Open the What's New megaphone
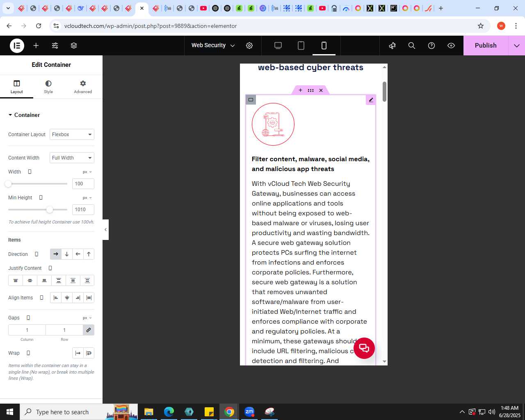525x420 pixels. click(393, 46)
